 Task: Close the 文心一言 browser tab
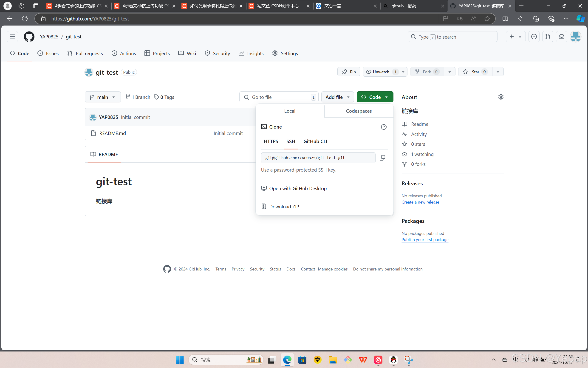tap(375, 6)
